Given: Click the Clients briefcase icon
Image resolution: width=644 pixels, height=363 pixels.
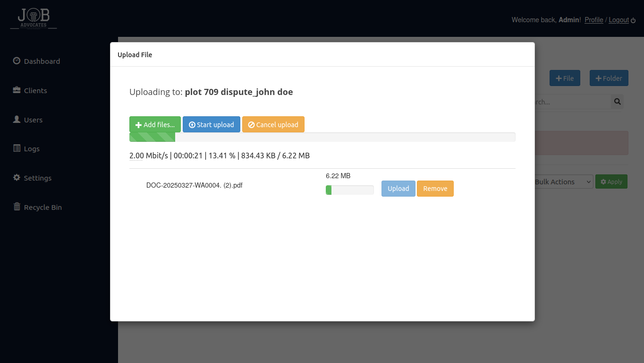Looking at the screenshot, I should tap(17, 90).
